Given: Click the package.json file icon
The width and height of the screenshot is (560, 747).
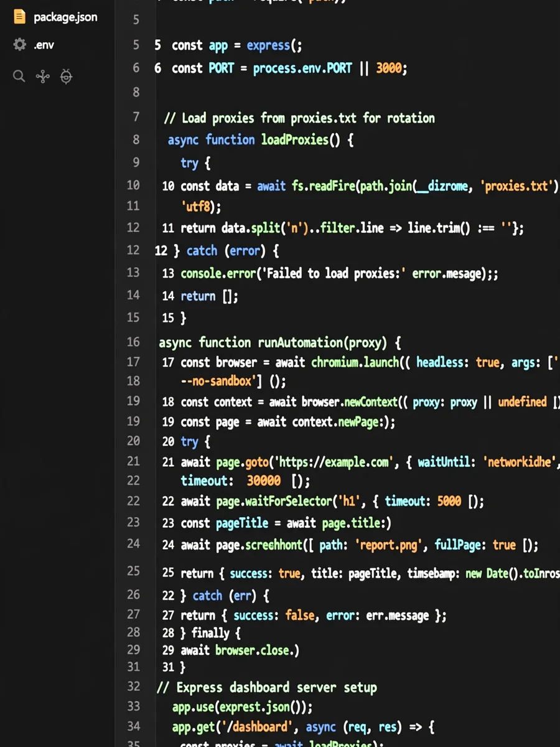Looking at the screenshot, I should 20,17.
